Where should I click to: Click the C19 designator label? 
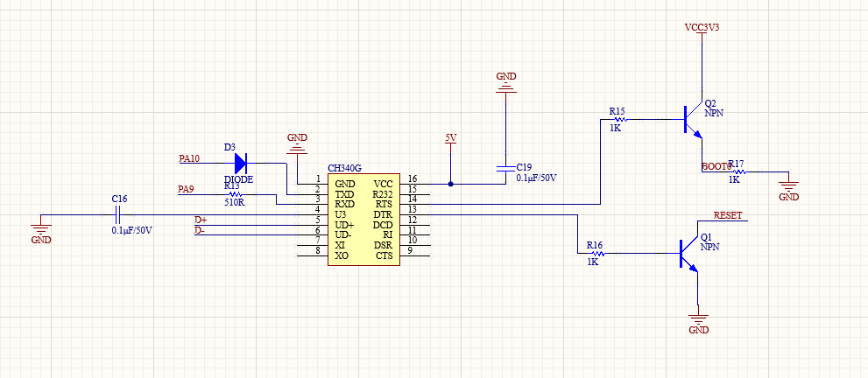point(525,167)
